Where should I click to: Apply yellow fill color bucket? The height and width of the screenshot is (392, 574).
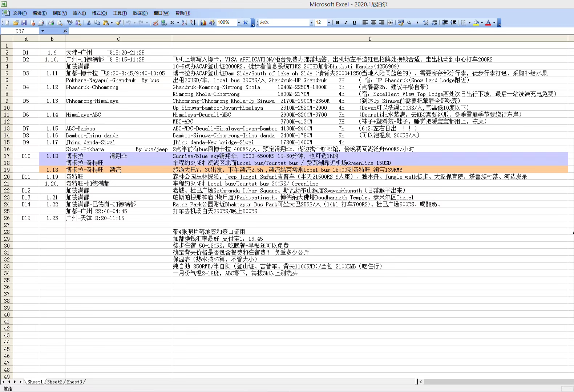point(476,23)
